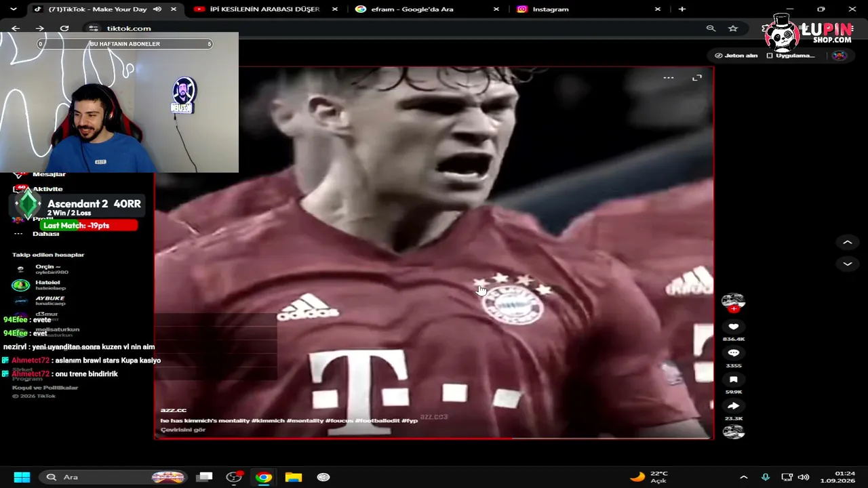Open the volume speaker tray icon
The width and height of the screenshot is (868, 488).
point(804,477)
